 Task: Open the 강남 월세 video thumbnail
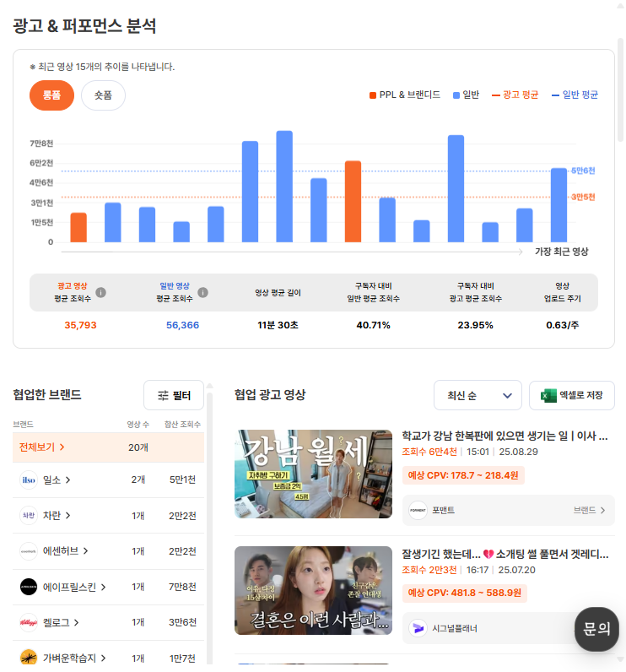(313, 474)
